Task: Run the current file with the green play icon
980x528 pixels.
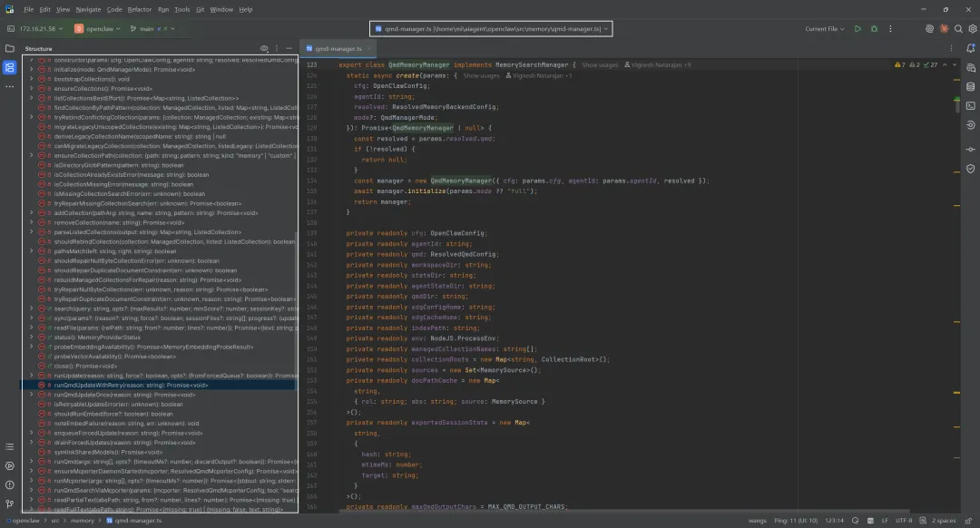Action: (x=857, y=29)
